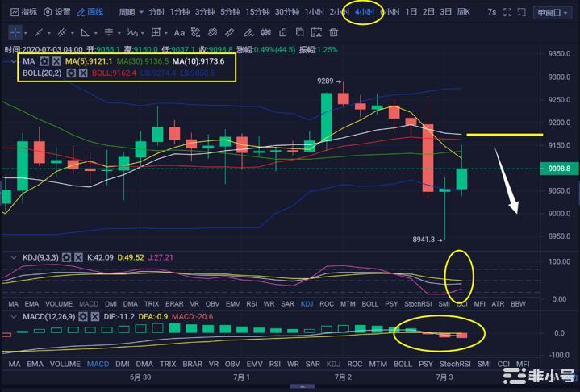Open MA indicator settings gear
The image size is (580, 392).
point(45,61)
